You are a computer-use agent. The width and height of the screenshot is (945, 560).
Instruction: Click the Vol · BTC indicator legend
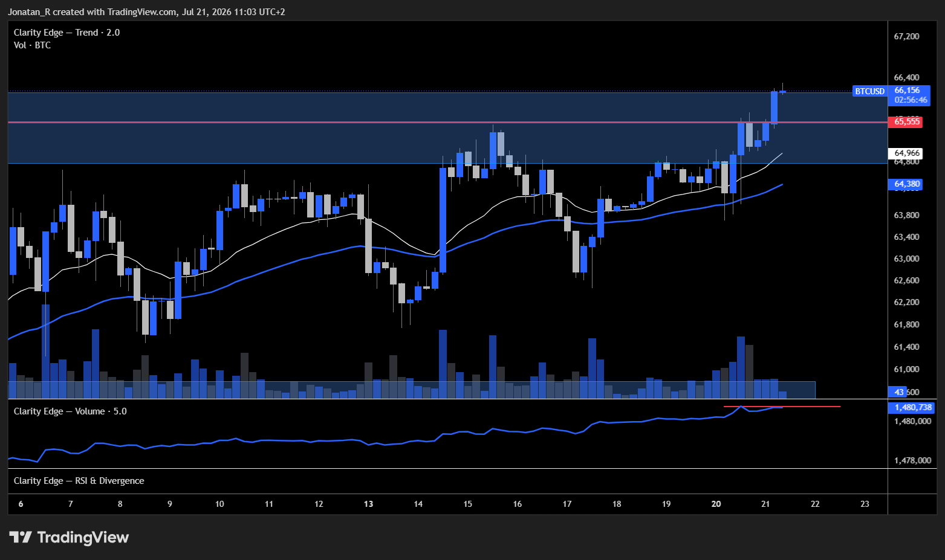point(32,45)
